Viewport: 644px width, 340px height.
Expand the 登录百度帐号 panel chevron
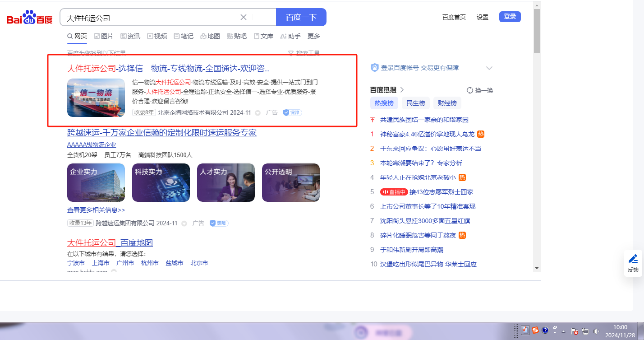point(489,68)
